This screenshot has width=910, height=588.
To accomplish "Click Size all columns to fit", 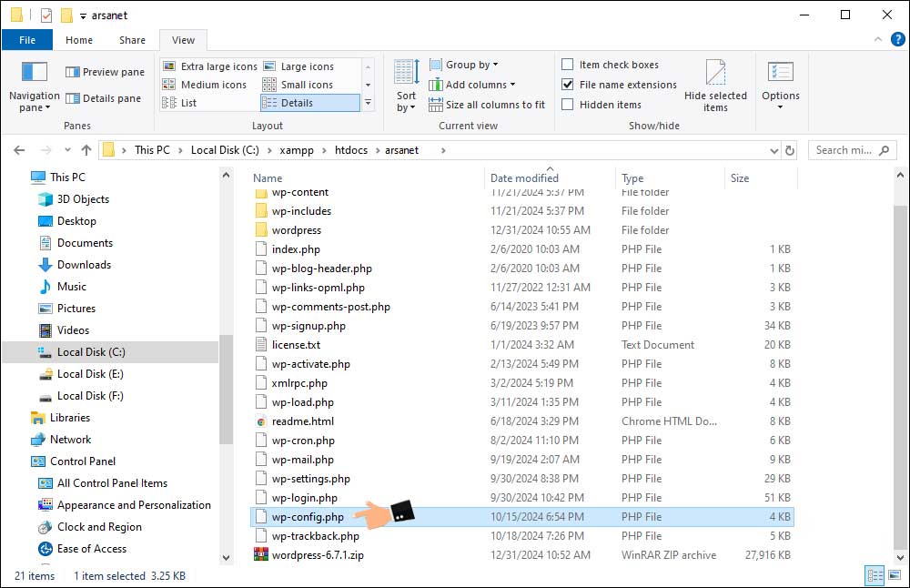I will coord(487,105).
